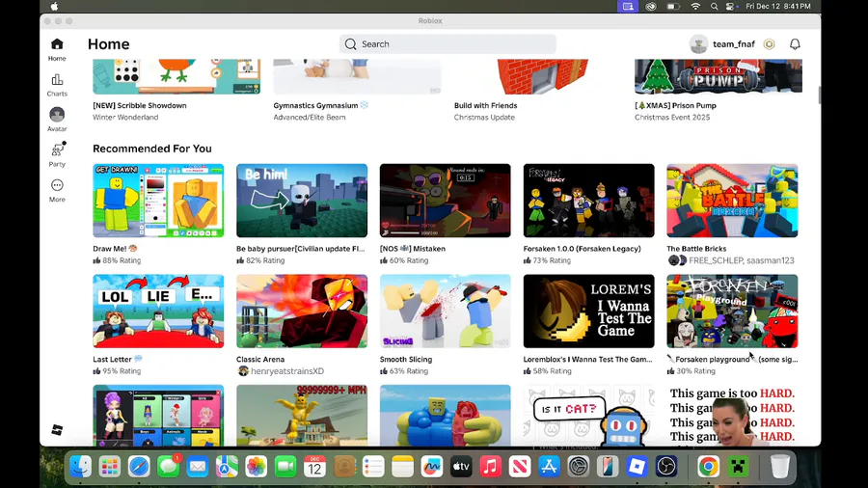Image resolution: width=868 pixels, height=488 pixels.
Task: Open Apple menu in menu bar
Action: (x=54, y=6)
